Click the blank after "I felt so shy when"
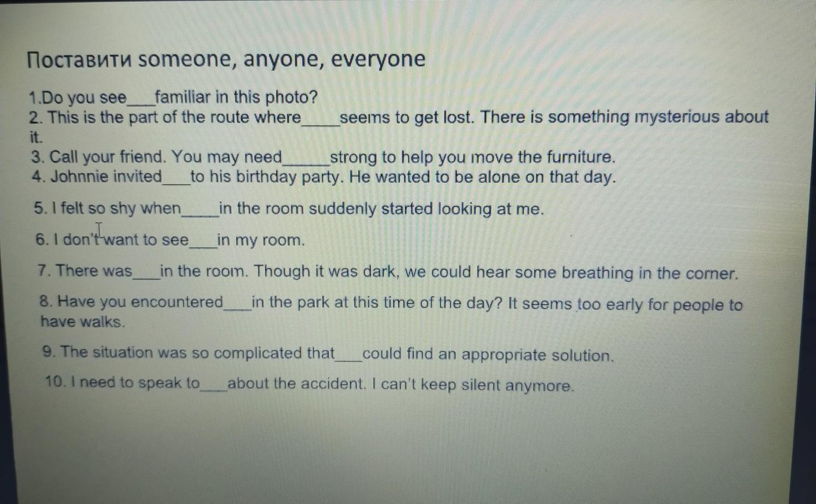 (x=200, y=210)
